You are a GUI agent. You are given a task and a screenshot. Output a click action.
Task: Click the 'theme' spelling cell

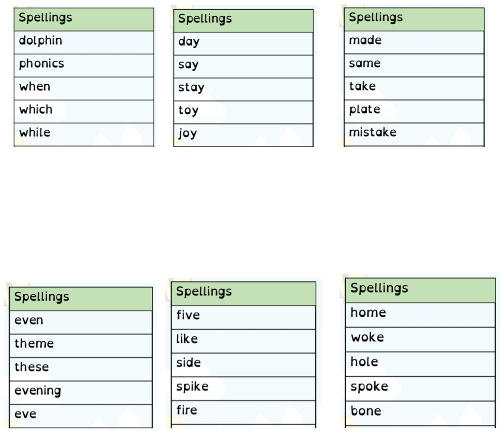point(81,346)
